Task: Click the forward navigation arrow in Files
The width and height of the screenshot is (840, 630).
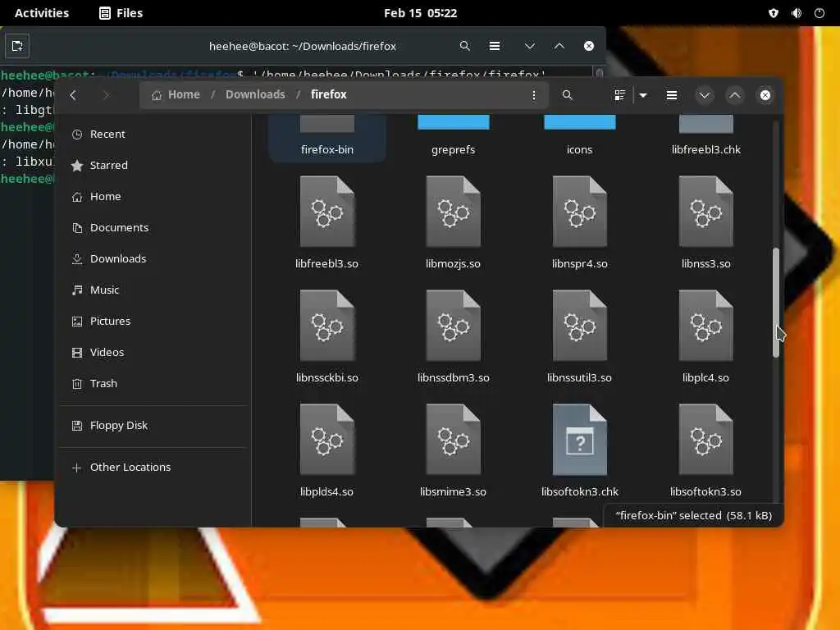Action: pos(106,95)
